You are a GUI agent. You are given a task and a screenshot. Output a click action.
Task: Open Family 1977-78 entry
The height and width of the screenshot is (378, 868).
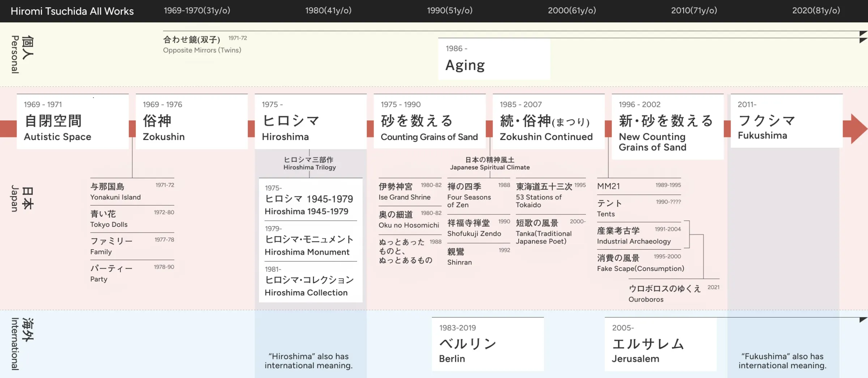[x=132, y=246]
